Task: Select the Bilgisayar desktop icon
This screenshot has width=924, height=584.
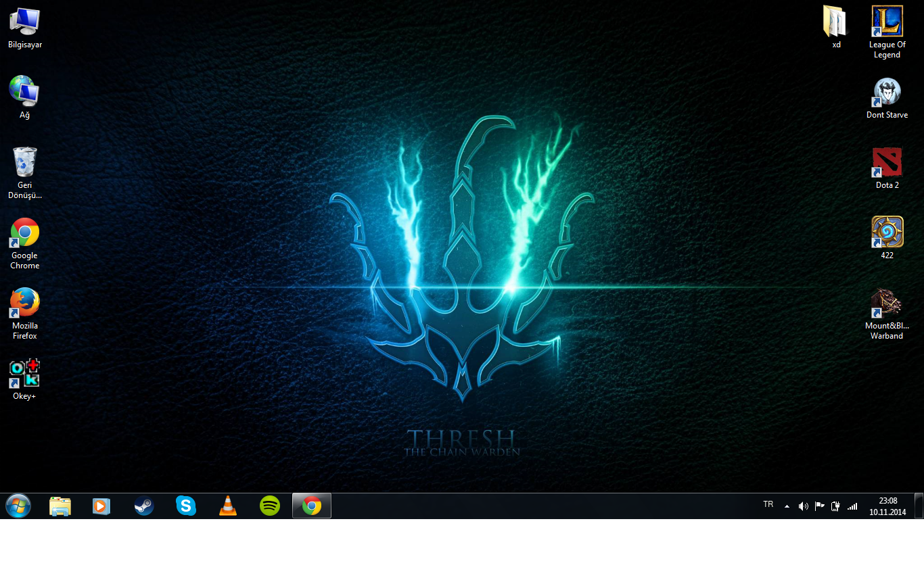Action: click(x=24, y=28)
